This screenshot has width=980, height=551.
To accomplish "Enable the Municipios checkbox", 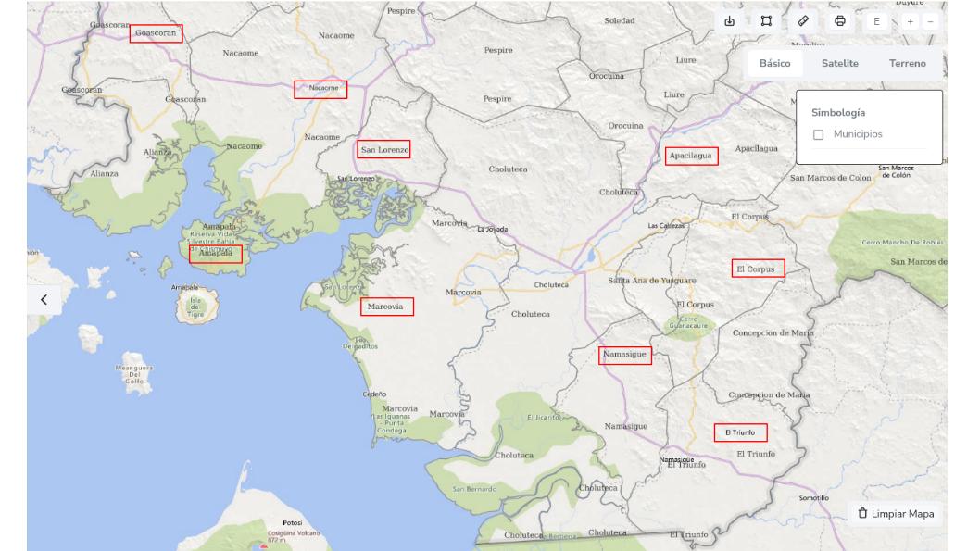I will pyautogui.click(x=818, y=135).
